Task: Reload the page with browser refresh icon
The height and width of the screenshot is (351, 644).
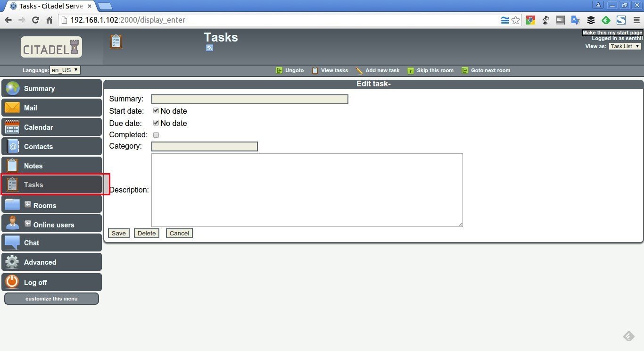Action: tap(35, 20)
